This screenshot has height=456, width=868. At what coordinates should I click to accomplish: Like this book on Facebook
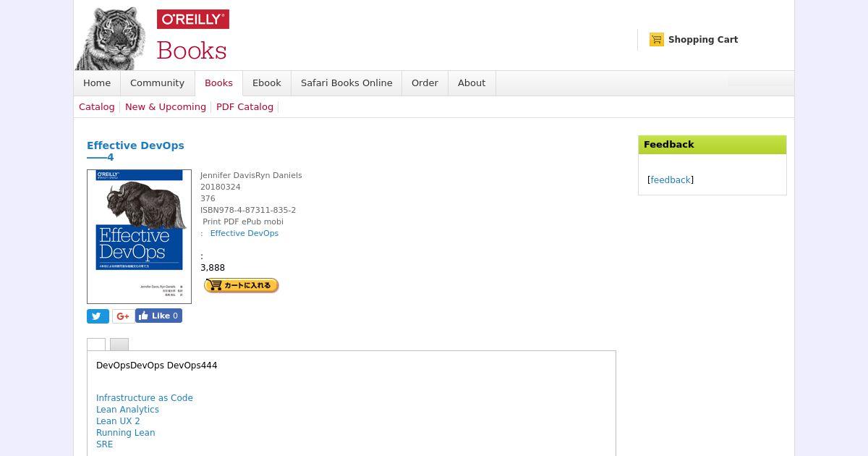(x=158, y=316)
